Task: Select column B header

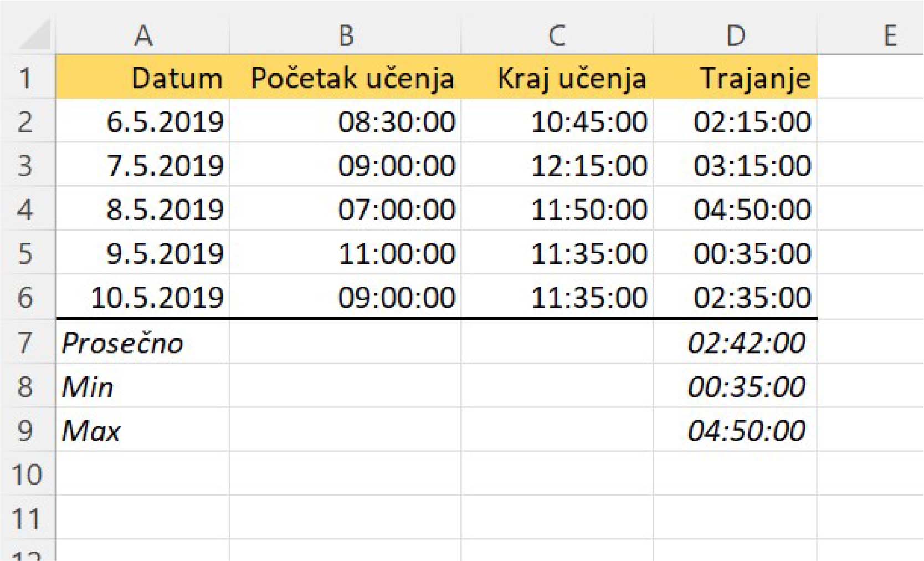Action: [x=346, y=36]
